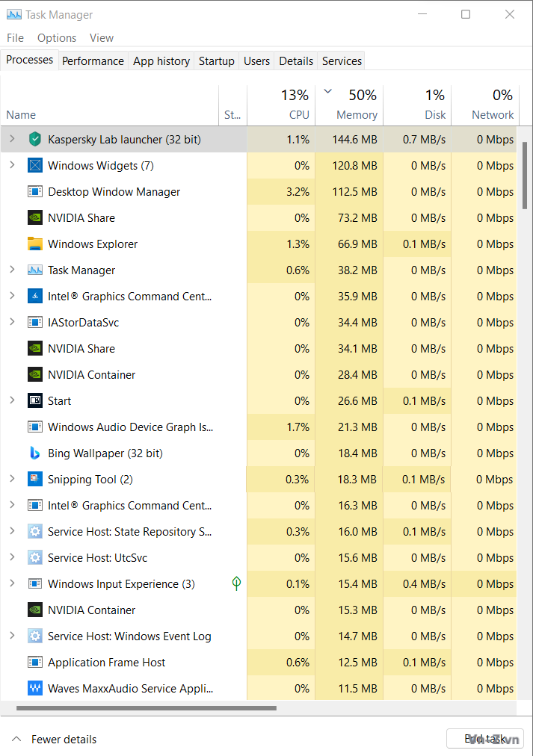Expand the Kaspersky Lab launcher process group
This screenshot has width=533, height=756.
click(12, 139)
